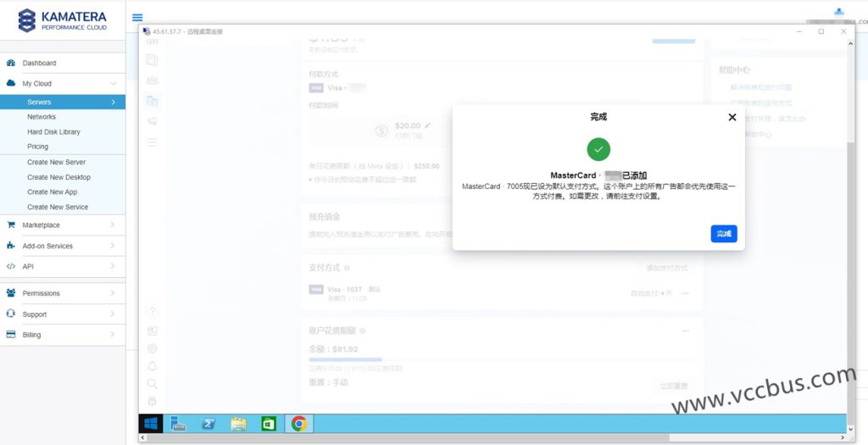Launch PowerShell from the remote taskbar
The image size is (868, 445).
[x=208, y=424]
